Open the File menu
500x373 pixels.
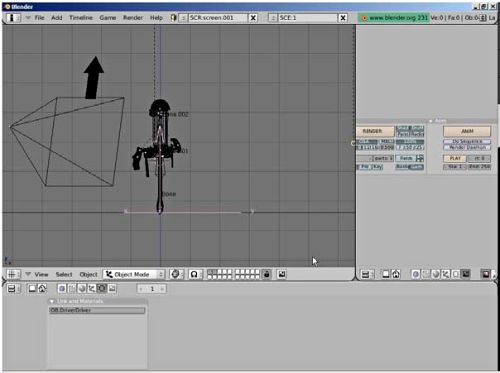point(39,18)
